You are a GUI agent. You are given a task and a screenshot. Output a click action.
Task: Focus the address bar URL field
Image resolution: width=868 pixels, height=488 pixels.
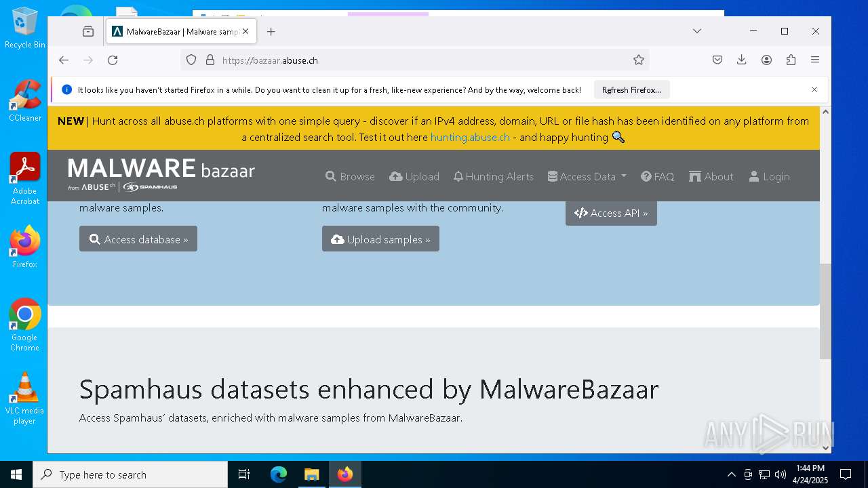(414, 60)
